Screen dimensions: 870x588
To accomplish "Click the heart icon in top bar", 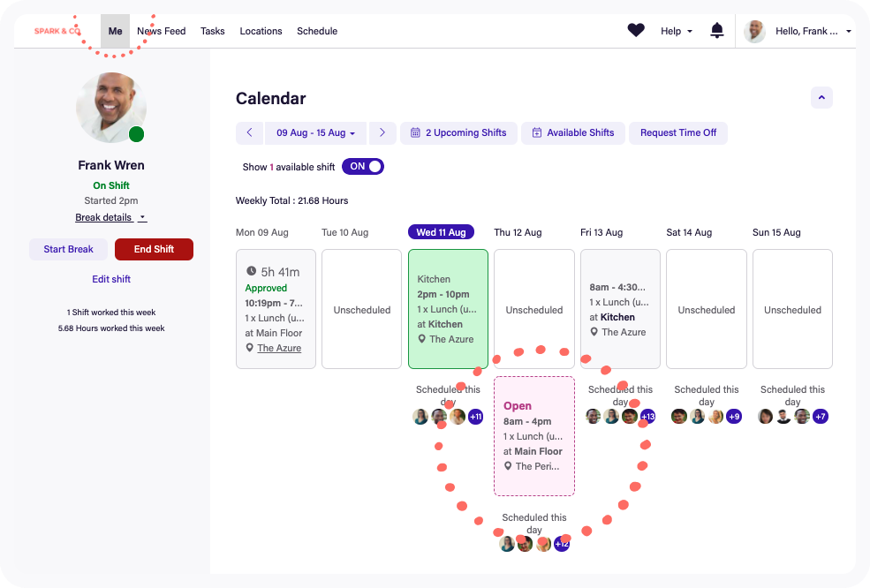I will coord(636,31).
